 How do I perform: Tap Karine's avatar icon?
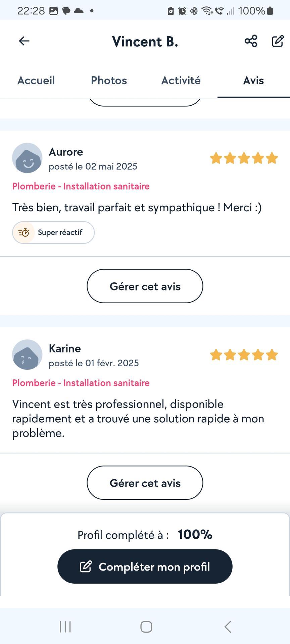(x=27, y=355)
